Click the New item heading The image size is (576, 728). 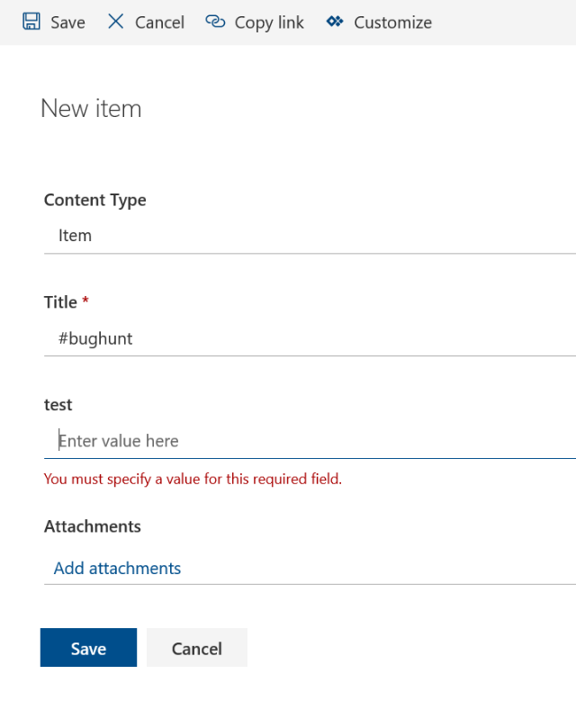pyautogui.click(x=91, y=108)
